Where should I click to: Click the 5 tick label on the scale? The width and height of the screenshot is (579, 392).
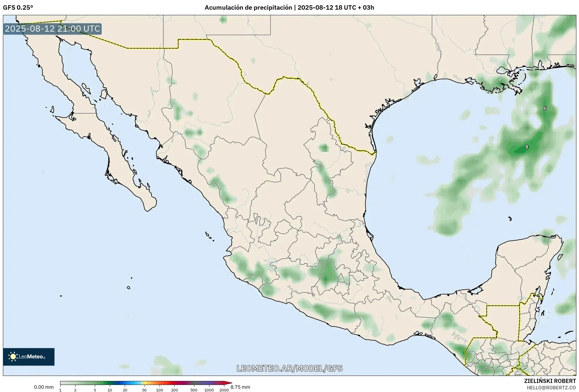[x=95, y=390]
